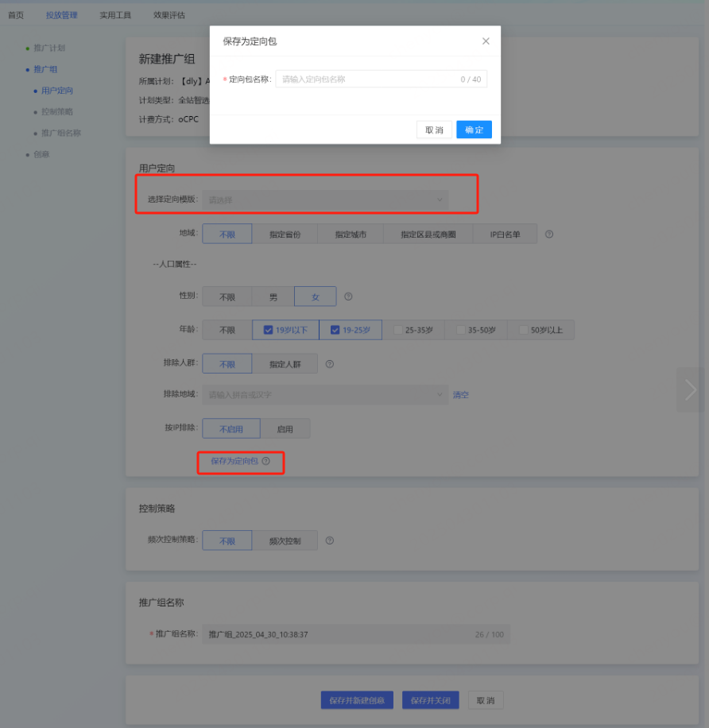This screenshot has width=709, height=728.
Task: Click 保存并新建创意 button
Action: (x=357, y=700)
